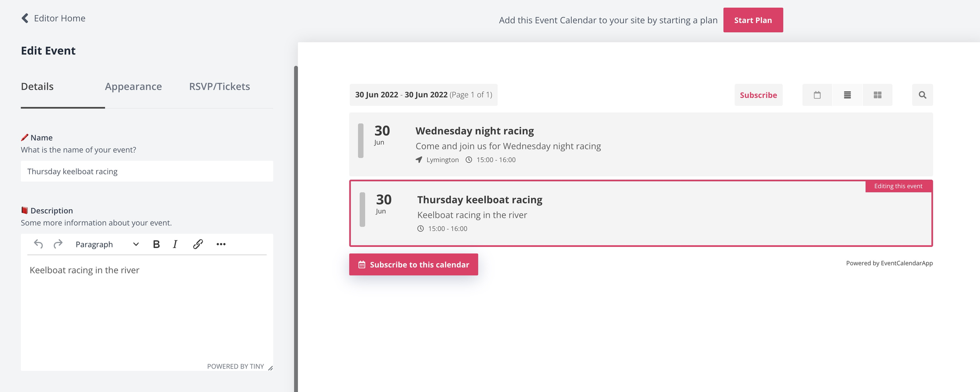Click the Start Plan button

click(x=753, y=20)
